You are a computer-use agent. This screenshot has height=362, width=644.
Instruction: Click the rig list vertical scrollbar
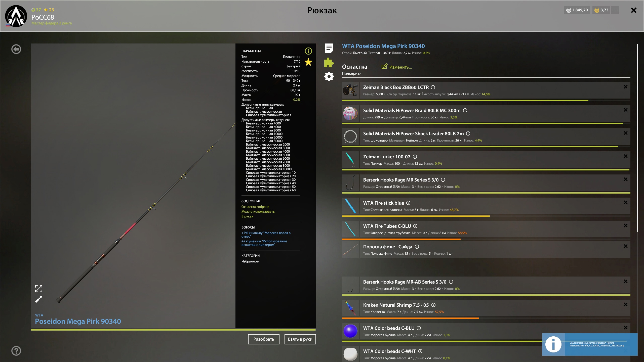[x=637, y=138]
